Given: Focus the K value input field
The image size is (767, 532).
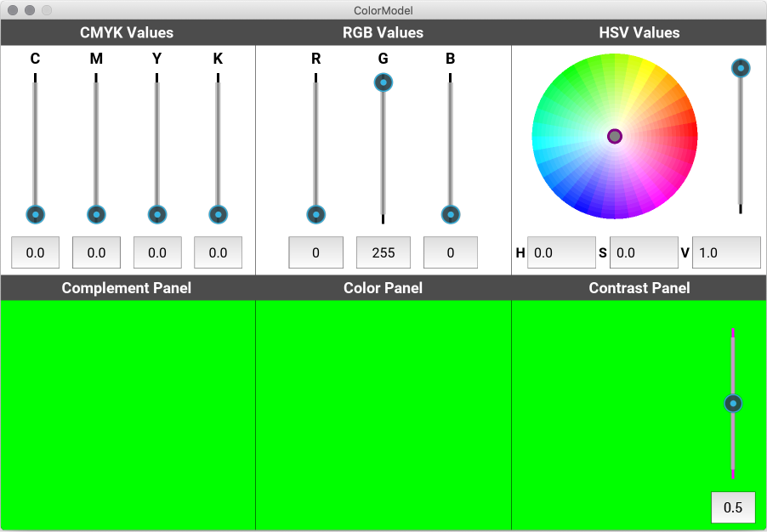Looking at the screenshot, I should [218, 252].
